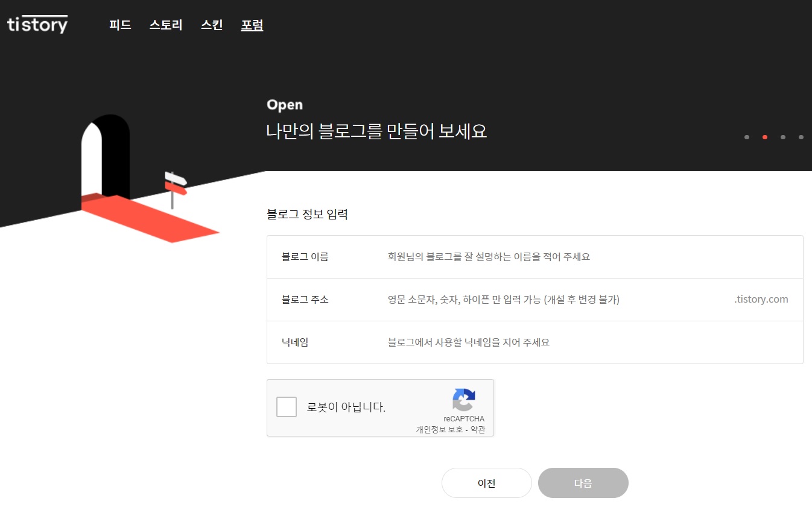Click the 블로그 정보 입력 heading
Viewport: 812px width, 510px height.
click(307, 214)
